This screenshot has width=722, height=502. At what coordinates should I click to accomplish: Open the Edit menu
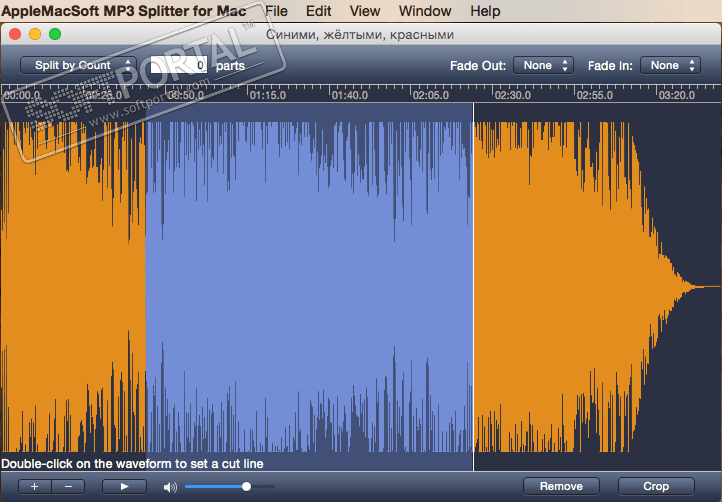point(318,11)
